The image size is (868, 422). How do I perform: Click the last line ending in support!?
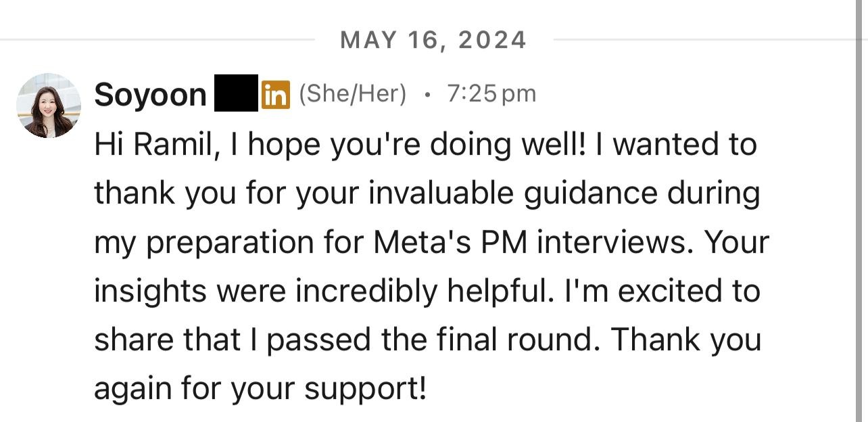(261, 390)
